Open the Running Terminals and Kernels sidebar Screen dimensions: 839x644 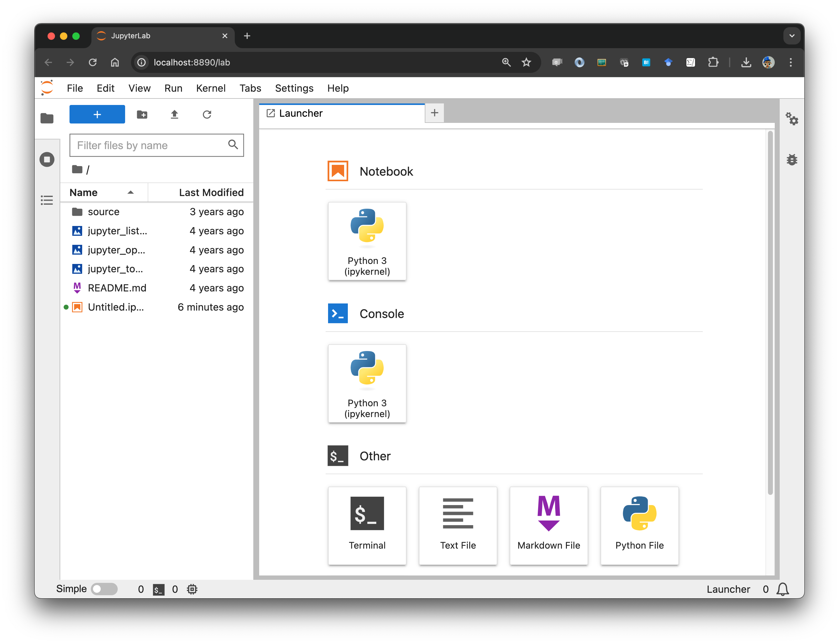click(x=47, y=160)
